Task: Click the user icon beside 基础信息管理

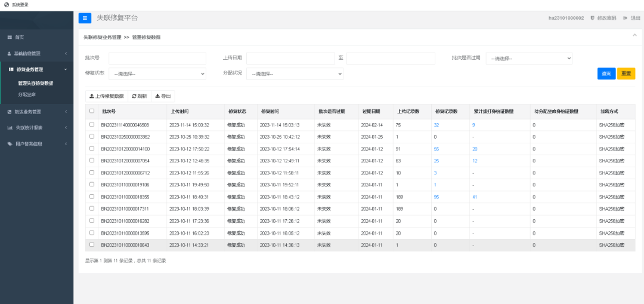Action: point(10,54)
